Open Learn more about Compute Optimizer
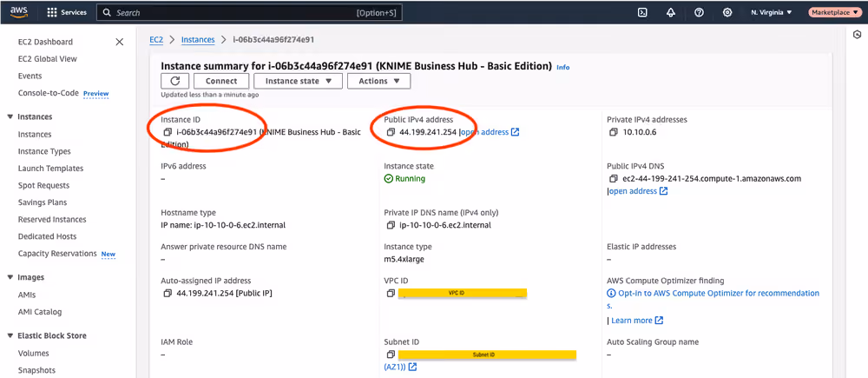Screen dimensions: 868x378 pos(637,321)
